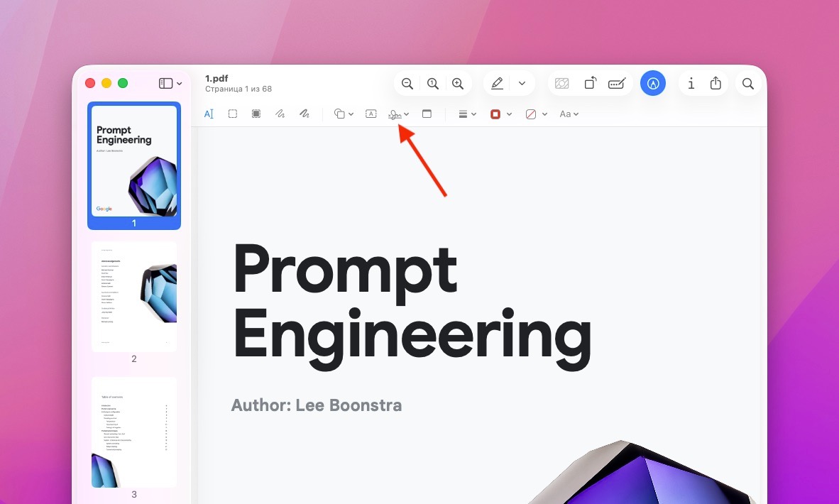Select the Draw tool
839x504 pixels.
point(304,114)
